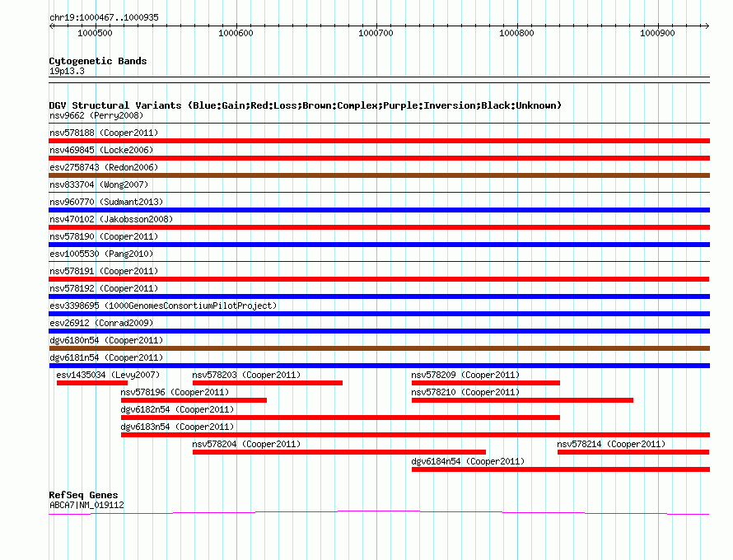Click the esv1435034 (Levy2007) label
This screenshot has height=560, width=733.
tap(108, 375)
